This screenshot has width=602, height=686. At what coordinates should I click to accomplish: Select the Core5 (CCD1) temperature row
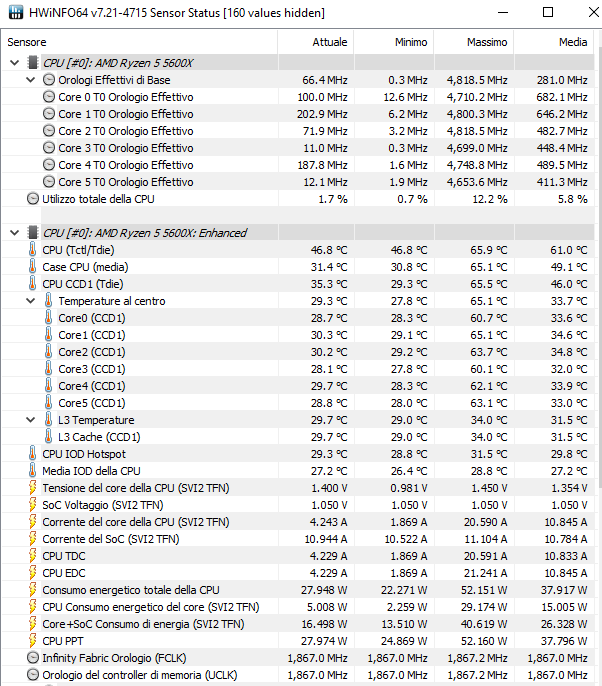(298, 403)
